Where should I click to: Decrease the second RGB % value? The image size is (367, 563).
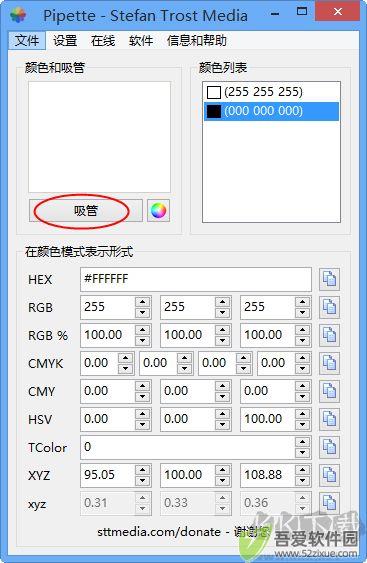223,340
